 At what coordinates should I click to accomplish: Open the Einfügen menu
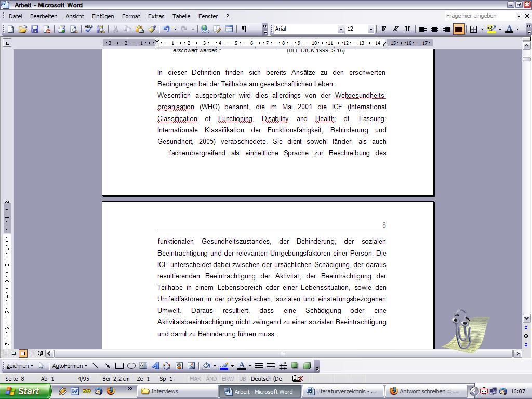click(103, 16)
